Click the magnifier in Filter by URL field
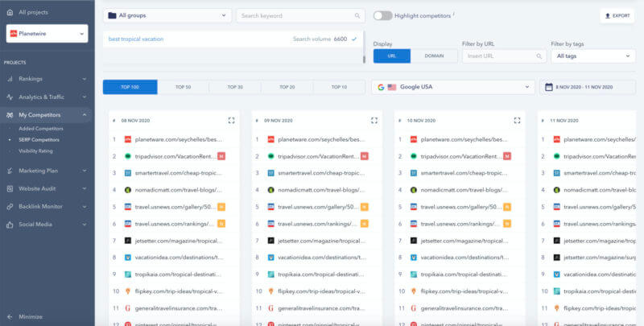The width and height of the screenshot is (644, 326). (x=539, y=56)
